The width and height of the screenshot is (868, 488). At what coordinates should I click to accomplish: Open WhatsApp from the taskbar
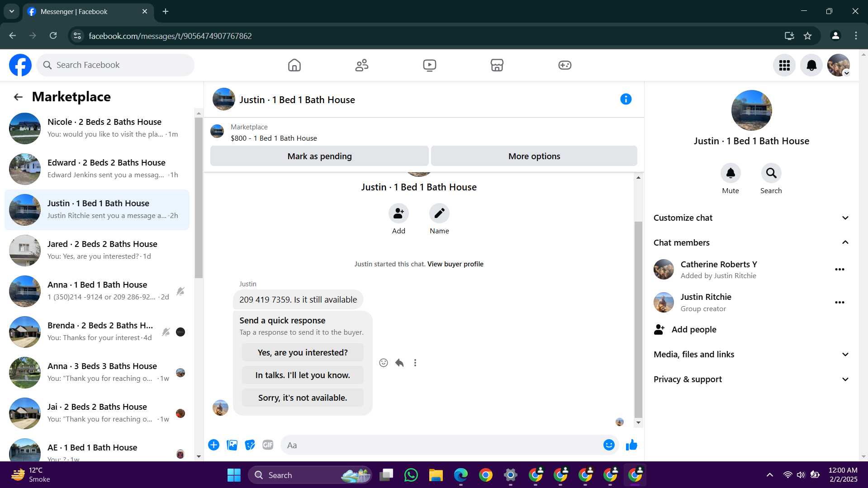411,475
